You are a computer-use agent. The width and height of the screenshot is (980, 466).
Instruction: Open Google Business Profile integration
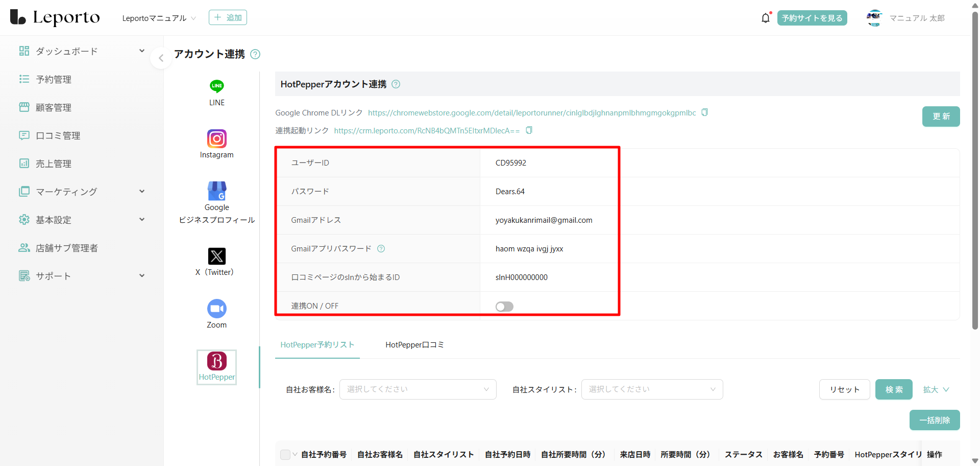(217, 203)
